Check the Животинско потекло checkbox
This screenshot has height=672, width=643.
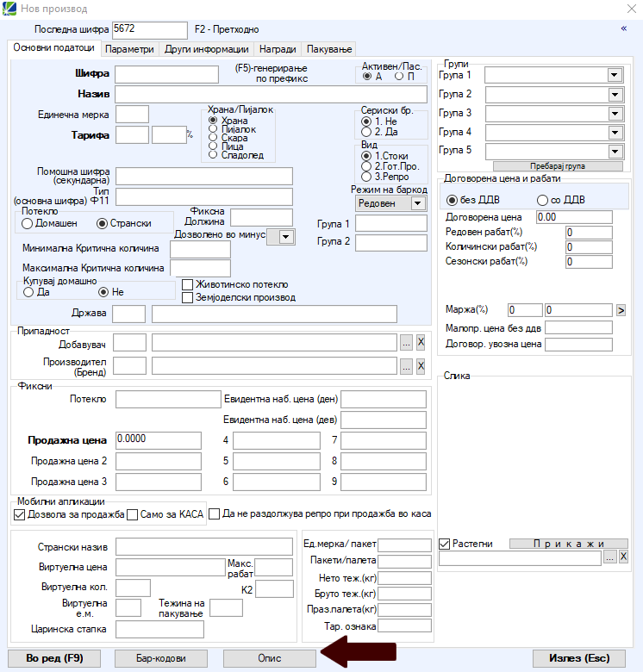[187, 284]
